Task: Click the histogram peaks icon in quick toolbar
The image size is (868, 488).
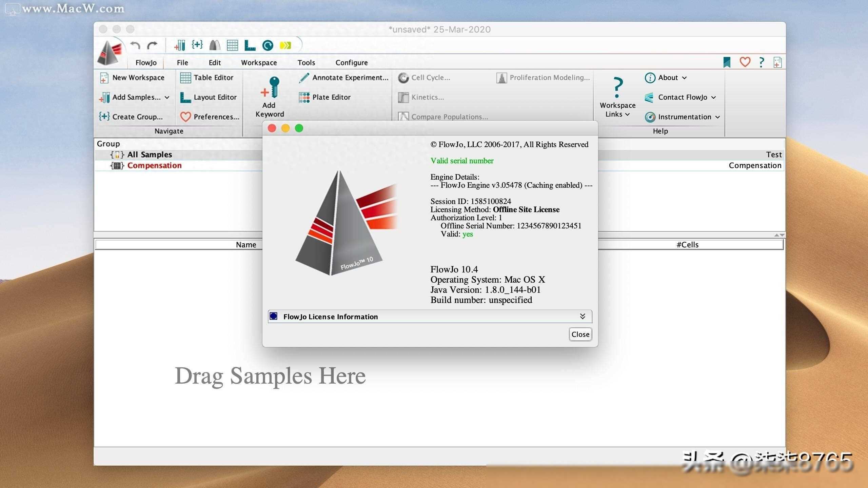Action: click(x=215, y=45)
